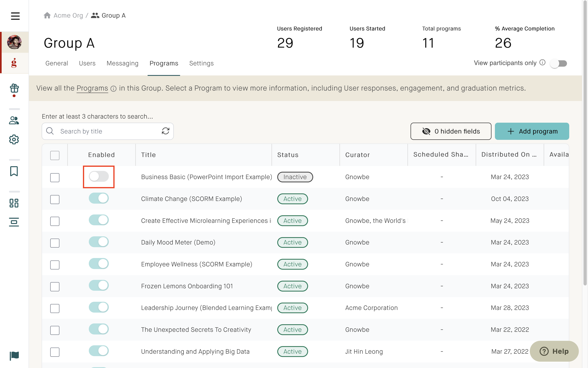The image size is (588, 368).
Task: Select the Programs tab
Action: coord(164,63)
